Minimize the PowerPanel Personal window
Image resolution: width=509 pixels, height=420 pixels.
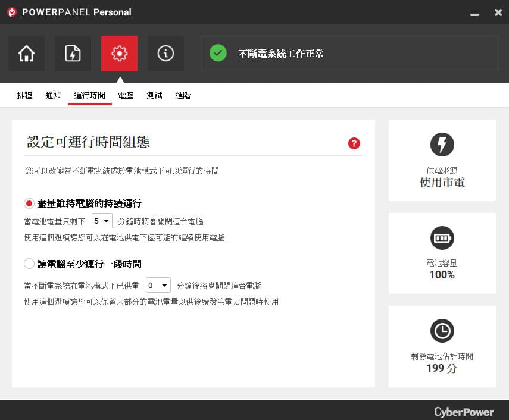(474, 14)
